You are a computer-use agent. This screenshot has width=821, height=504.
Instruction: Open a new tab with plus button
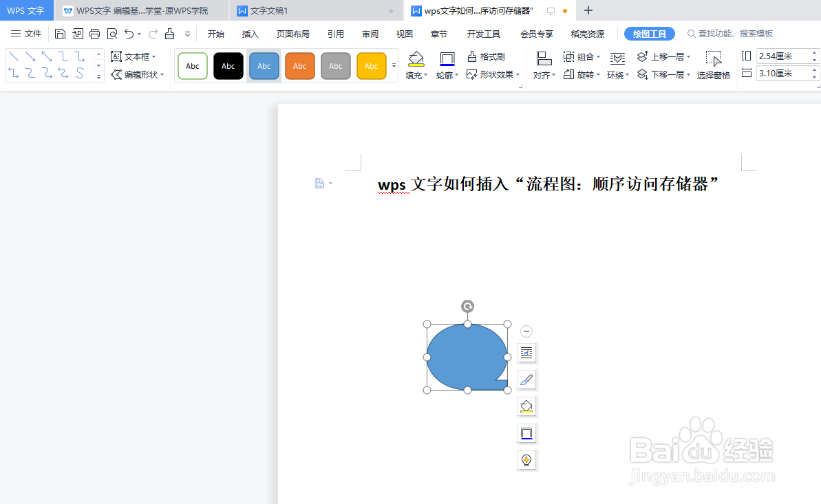[x=588, y=10]
